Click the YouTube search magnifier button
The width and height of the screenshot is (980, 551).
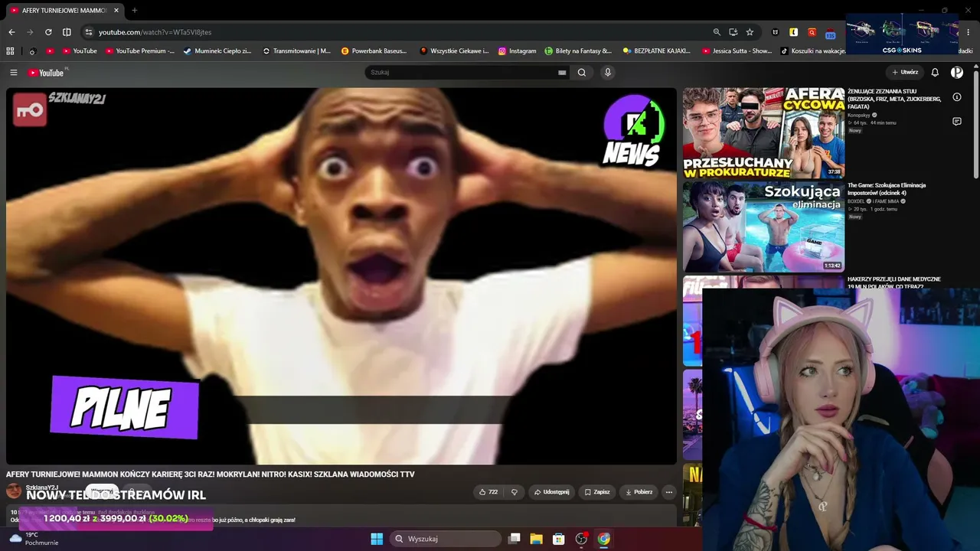582,73
